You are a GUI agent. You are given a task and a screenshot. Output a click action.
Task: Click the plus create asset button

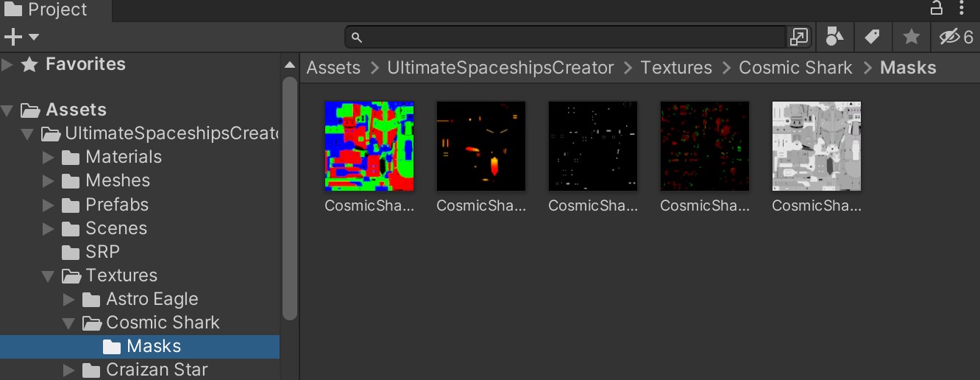tap(21, 37)
